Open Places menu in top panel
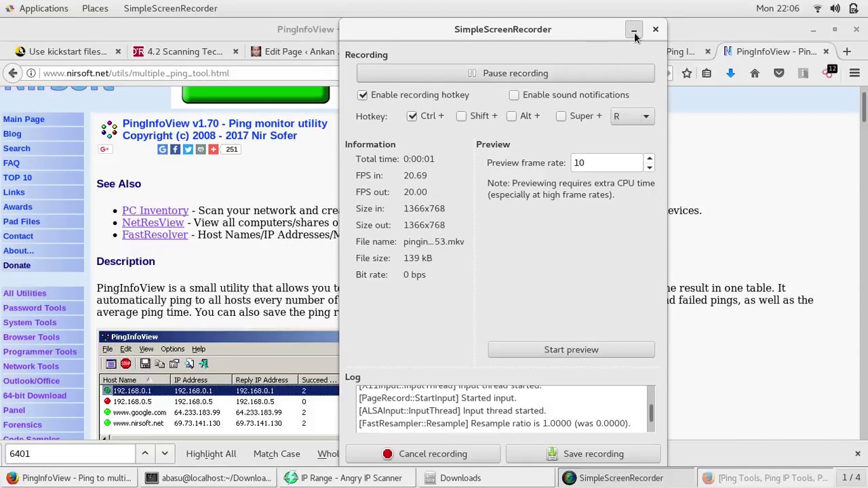 [x=95, y=8]
